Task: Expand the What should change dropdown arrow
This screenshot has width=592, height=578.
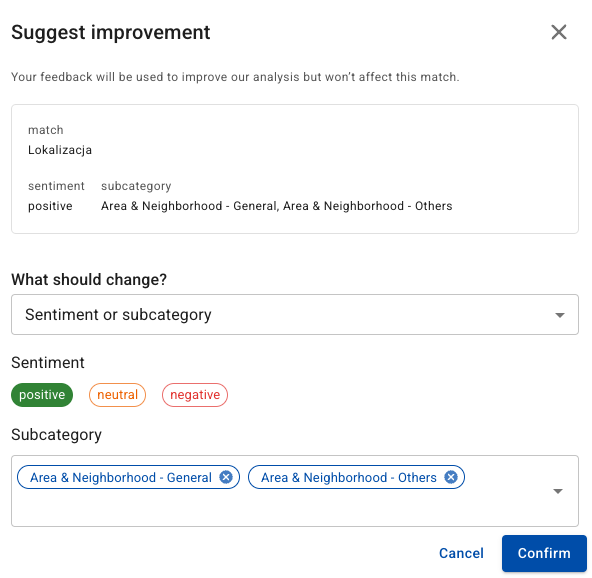Action: pos(560,315)
